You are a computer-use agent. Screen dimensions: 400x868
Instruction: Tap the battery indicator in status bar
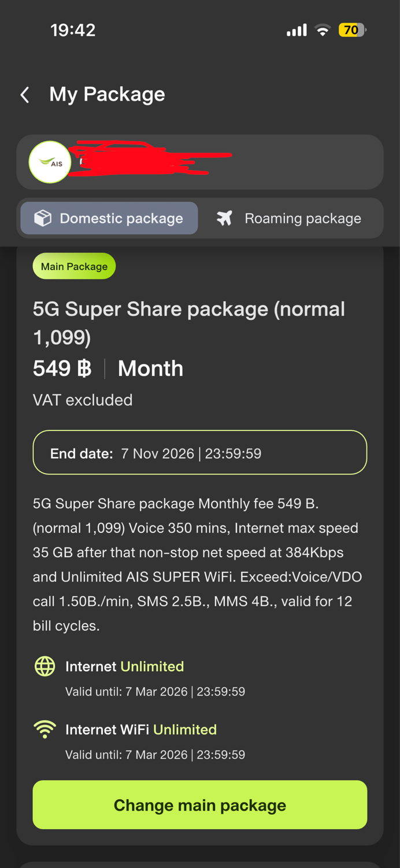(352, 30)
